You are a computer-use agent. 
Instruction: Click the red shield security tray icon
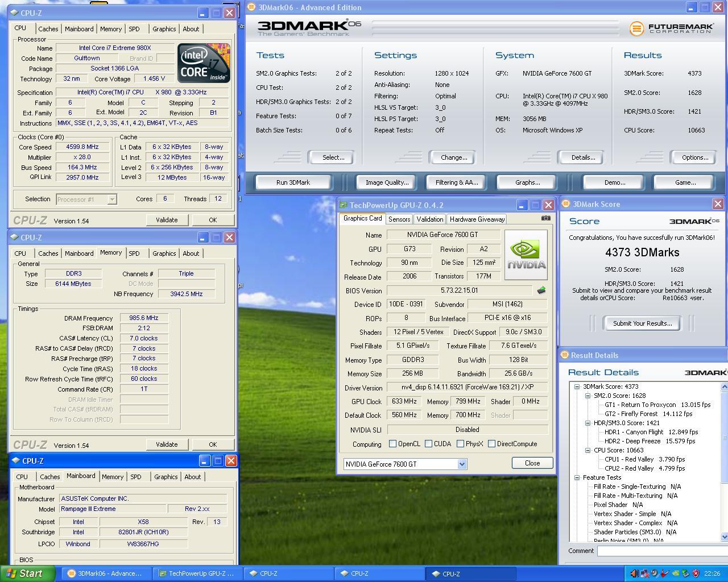(696, 573)
